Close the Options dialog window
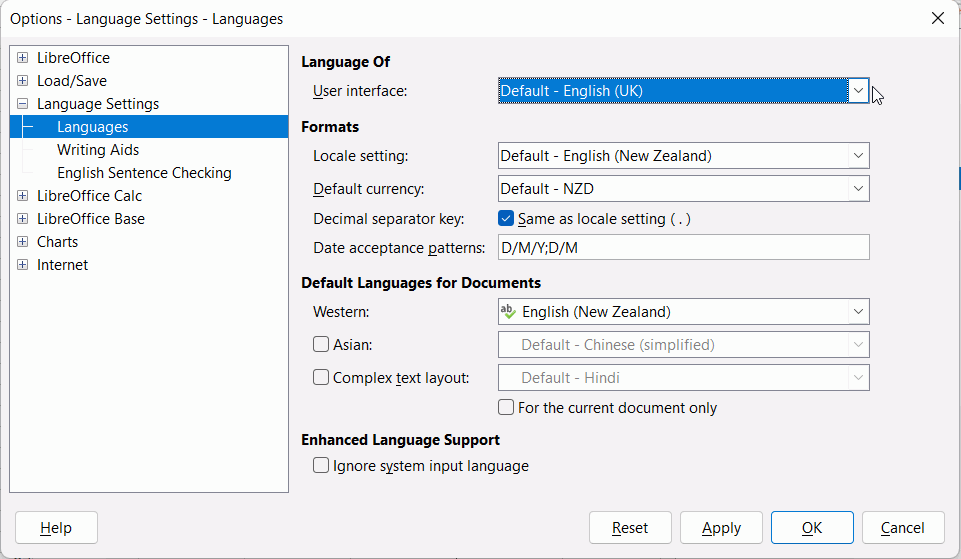This screenshot has width=961, height=559. coord(938,18)
